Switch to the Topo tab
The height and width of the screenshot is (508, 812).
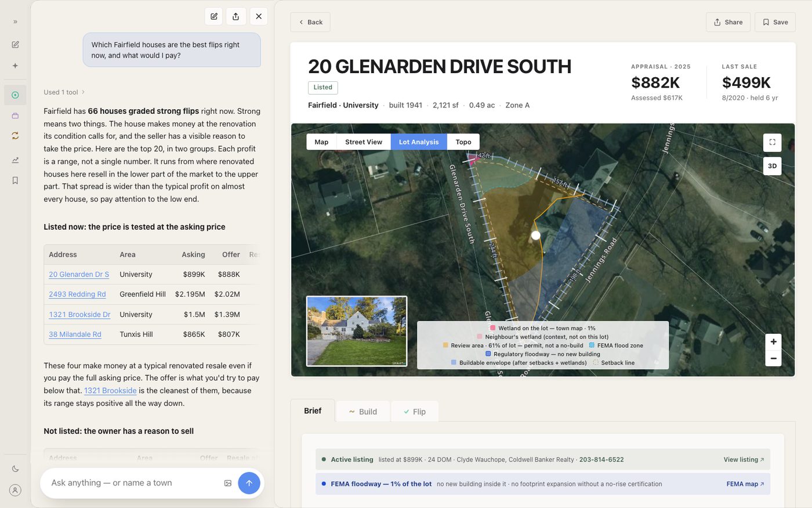[x=463, y=142]
